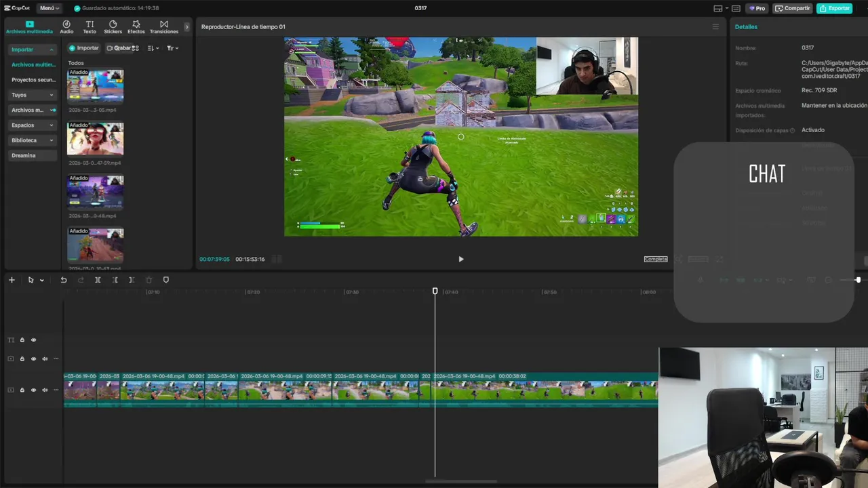This screenshot has height=488, width=868.
Task: Click the Exportar button
Action: [x=834, y=8]
